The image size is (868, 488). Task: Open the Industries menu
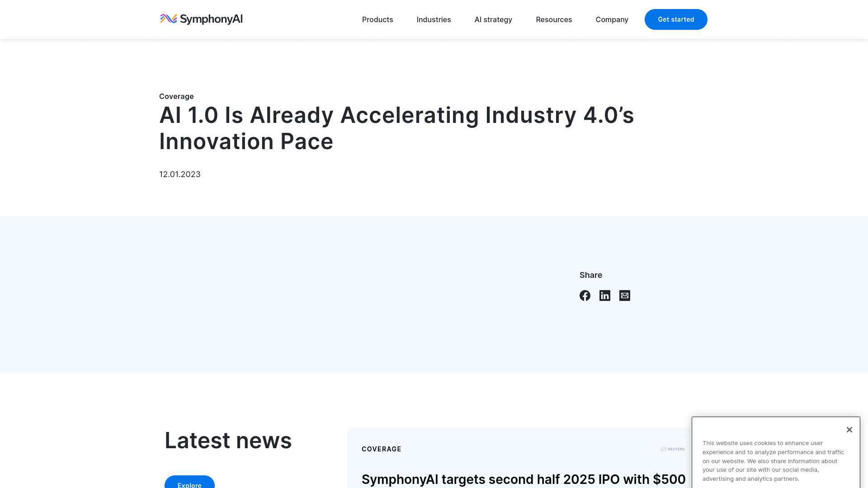[x=434, y=19]
